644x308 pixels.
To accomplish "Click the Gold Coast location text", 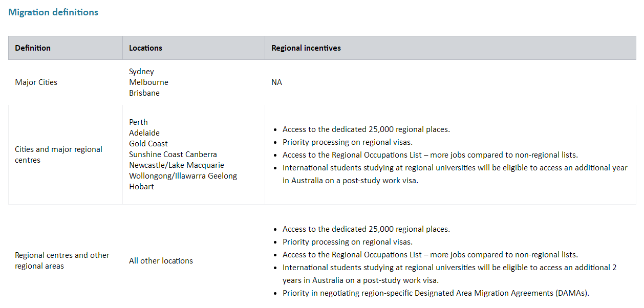I will [148, 144].
